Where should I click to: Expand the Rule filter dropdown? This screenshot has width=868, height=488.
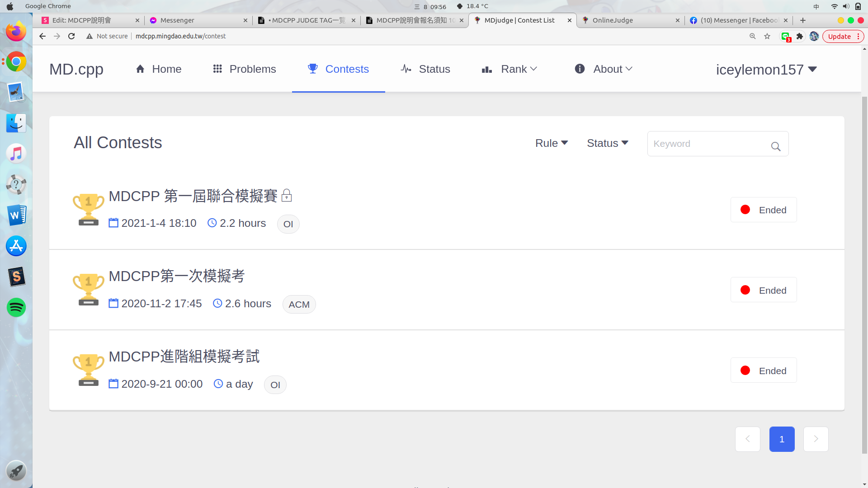pyautogui.click(x=552, y=143)
